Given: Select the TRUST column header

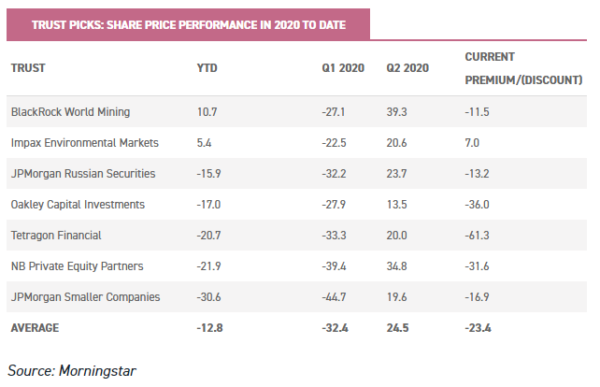Looking at the screenshot, I should 28,68.
